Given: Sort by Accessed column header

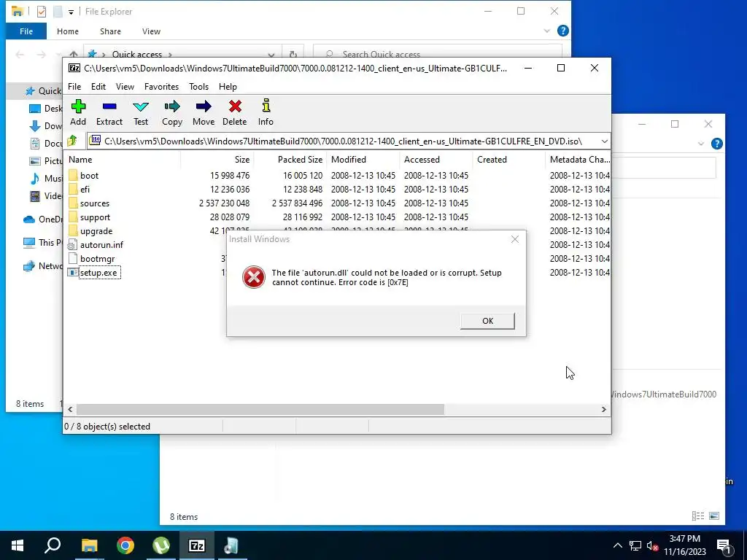Looking at the screenshot, I should tap(422, 160).
